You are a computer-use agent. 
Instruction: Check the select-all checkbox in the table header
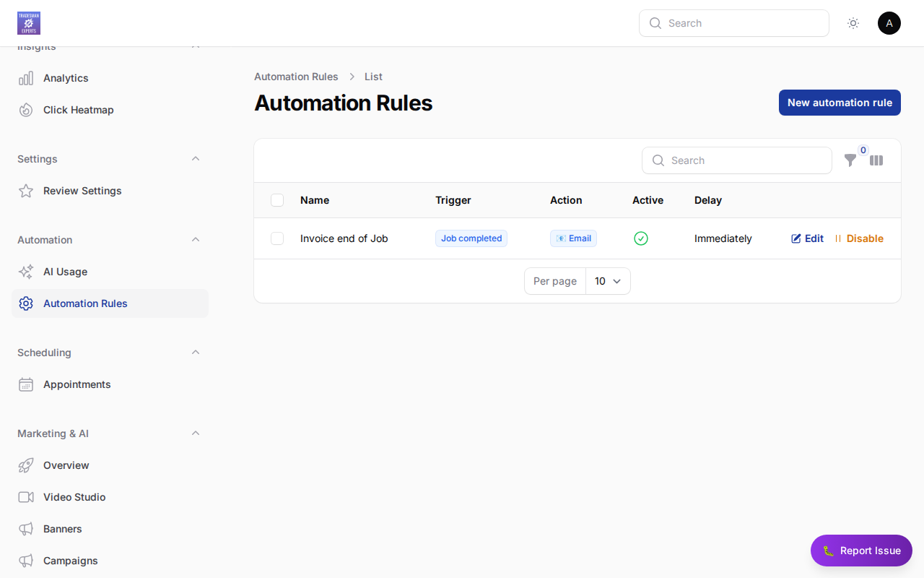point(277,200)
